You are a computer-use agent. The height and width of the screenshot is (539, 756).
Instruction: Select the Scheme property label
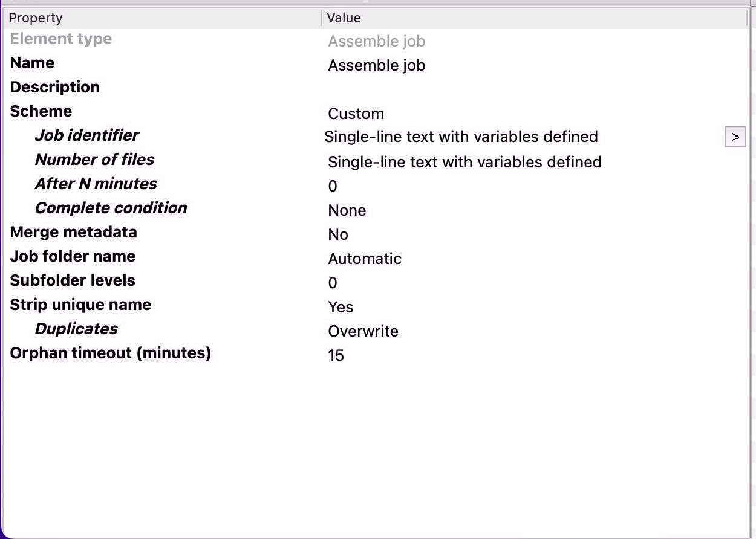41,111
